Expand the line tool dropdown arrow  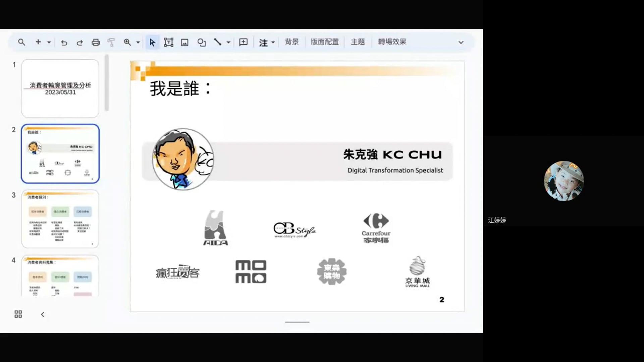228,42
